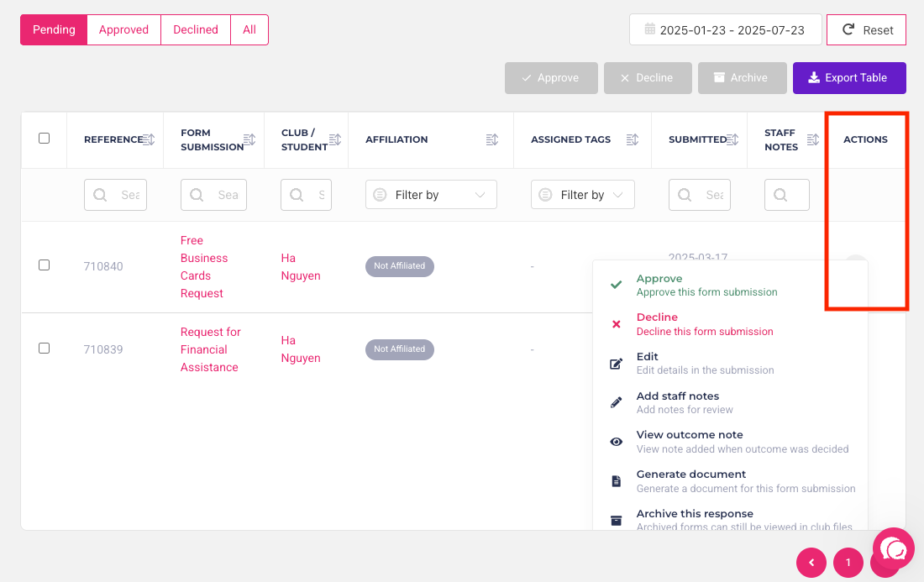Open the chat support bubble
This screenshot has height=582, width=924.
[x=894, y=549]
